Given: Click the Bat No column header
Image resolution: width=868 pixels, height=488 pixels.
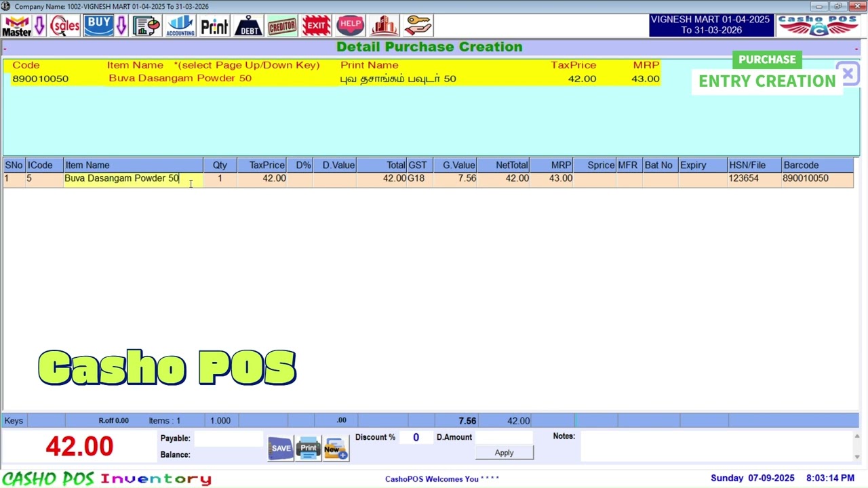Looking at the screenshot, I should pyautogui.click(x=660, y=165).
